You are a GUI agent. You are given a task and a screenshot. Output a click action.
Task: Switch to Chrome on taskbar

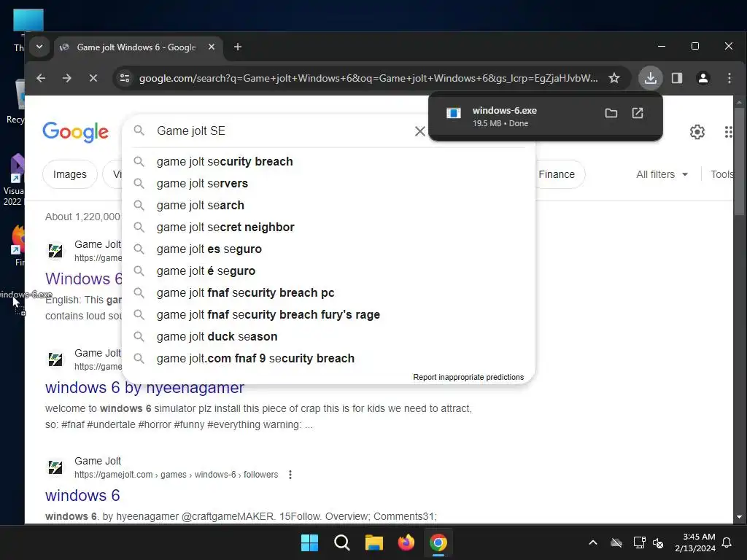438,542
